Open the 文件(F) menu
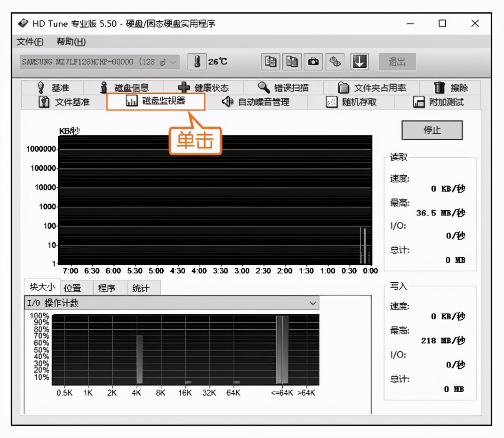 [30, 42]
